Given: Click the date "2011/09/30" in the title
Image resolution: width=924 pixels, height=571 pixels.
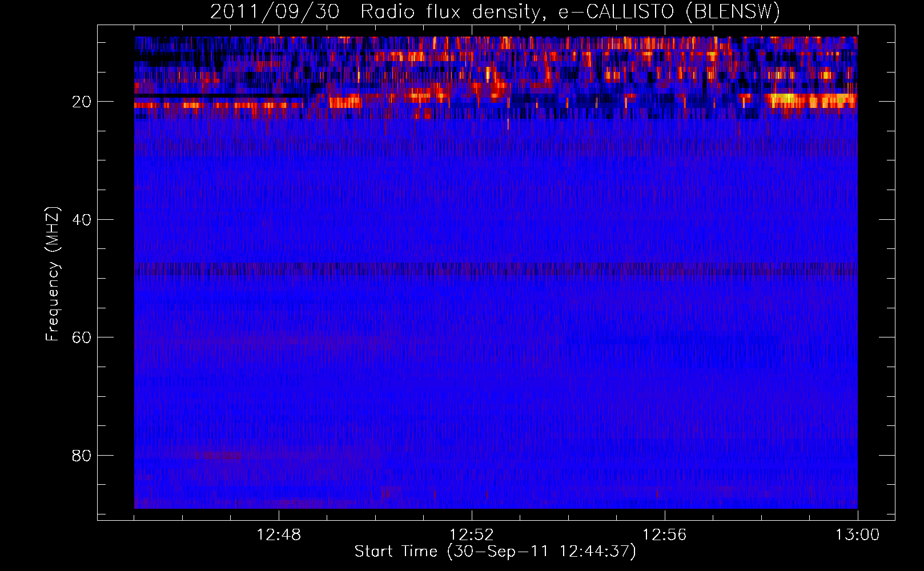Looking at the screenshot, I should [275, 11].
